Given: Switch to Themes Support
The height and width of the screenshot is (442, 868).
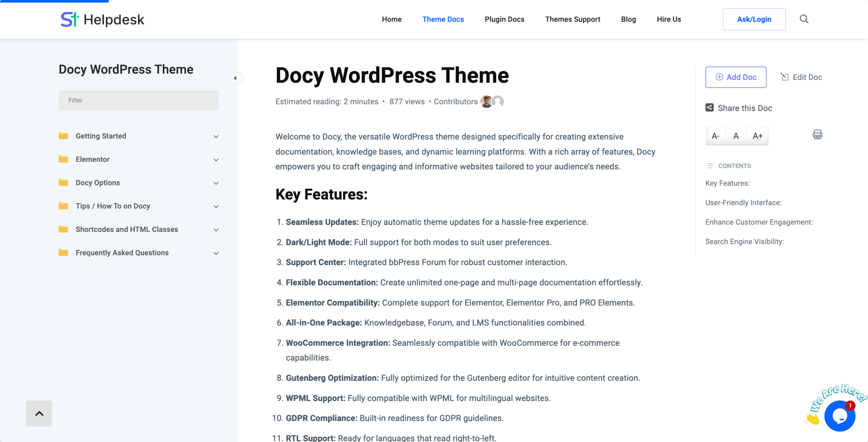Looking at the screenshot, I should point(573,19).
